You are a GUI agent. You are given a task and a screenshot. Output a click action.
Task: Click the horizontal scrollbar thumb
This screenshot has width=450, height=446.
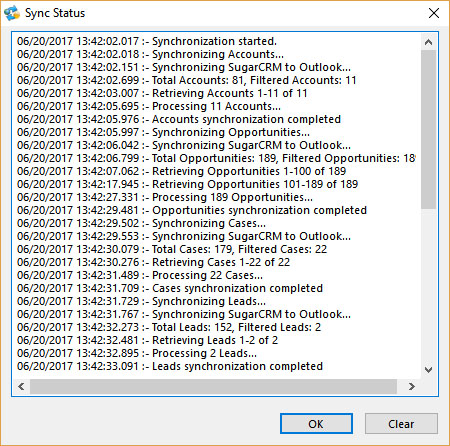pyautogui.click(x=213, y=386)
